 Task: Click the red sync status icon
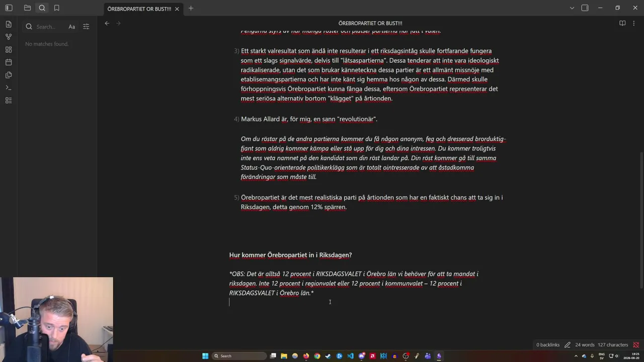click(636, 345)
